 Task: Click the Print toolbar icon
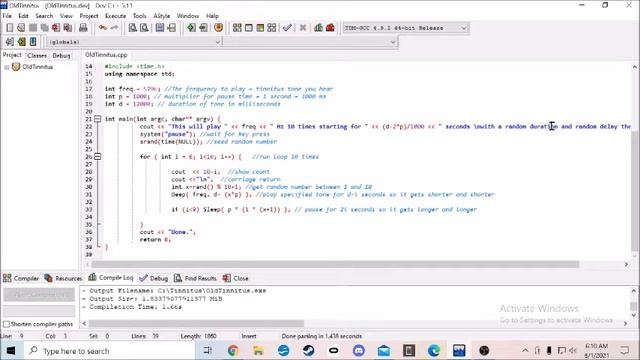[x=83, y=28]
